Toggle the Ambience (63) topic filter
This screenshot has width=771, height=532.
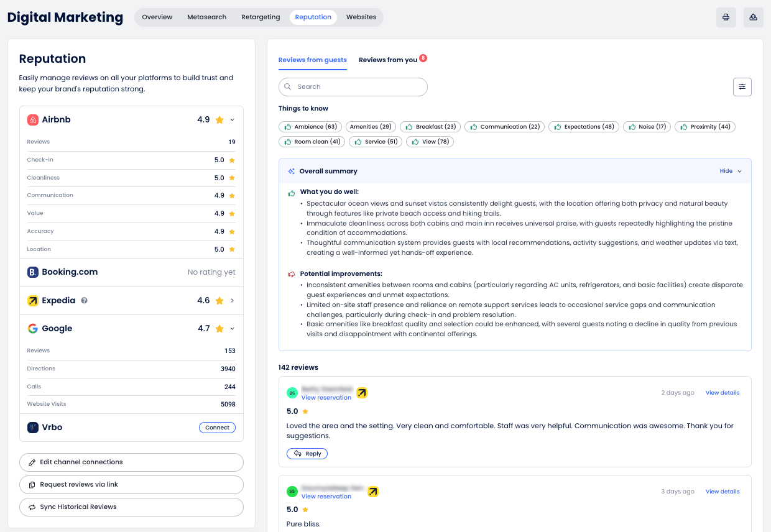coord(310,127)
